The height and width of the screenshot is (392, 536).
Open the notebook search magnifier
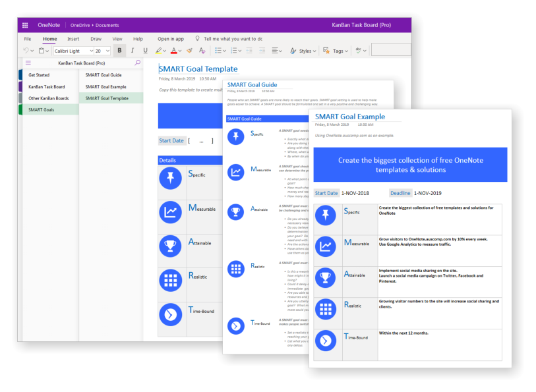coord(136,63)
